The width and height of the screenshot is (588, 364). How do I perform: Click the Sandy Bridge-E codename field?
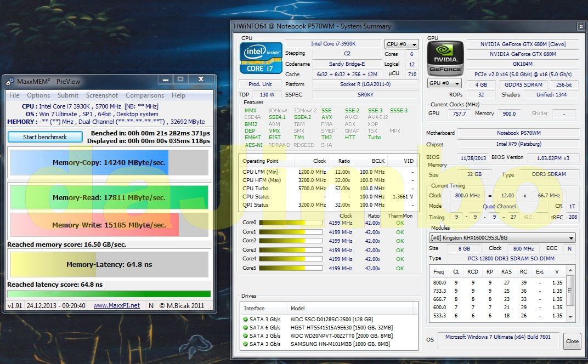click(347, 64)
